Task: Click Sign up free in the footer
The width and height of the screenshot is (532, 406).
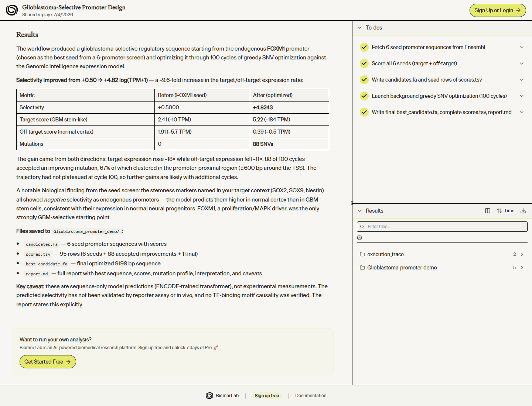Action: tap(267, 396)
